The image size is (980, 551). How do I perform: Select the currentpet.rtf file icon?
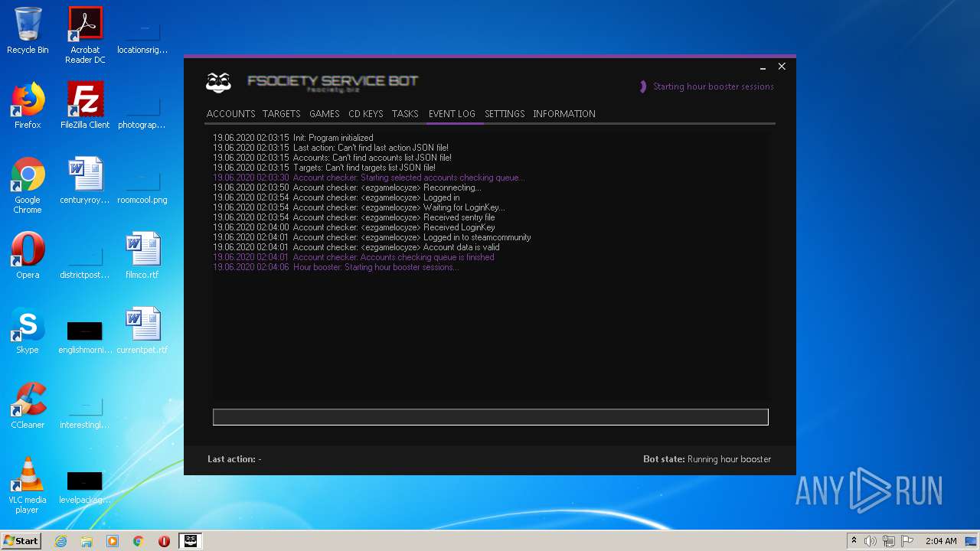tap(142, 331)
